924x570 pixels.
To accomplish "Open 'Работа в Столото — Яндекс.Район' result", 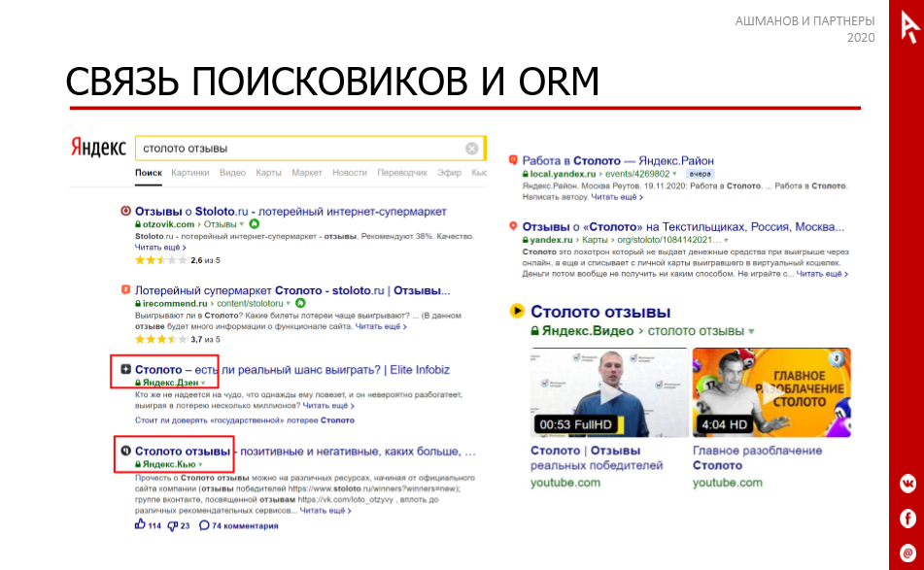I will pyautogui.click(x=618, y=161).
